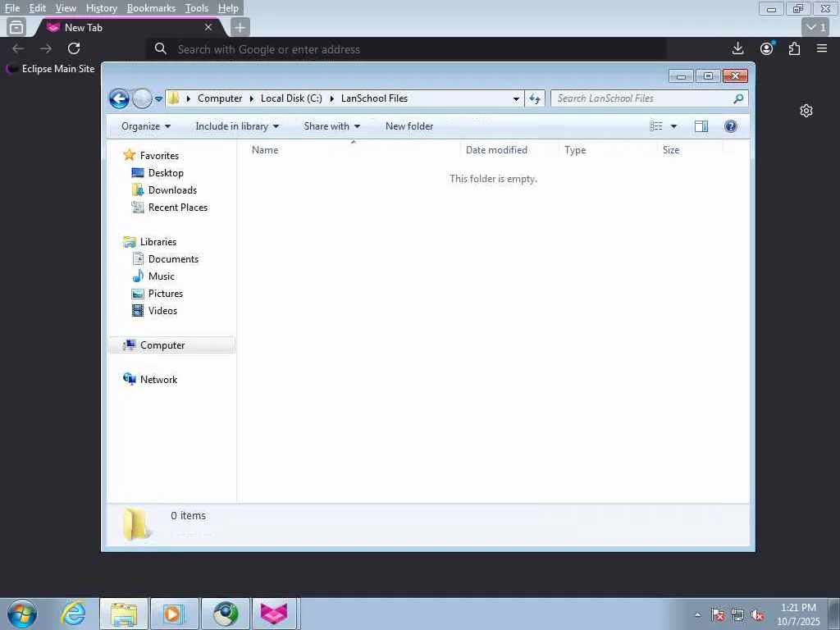Open browser Tools menu
The width and height of the screenshot is (840, 630).
[x=197, y=8]
